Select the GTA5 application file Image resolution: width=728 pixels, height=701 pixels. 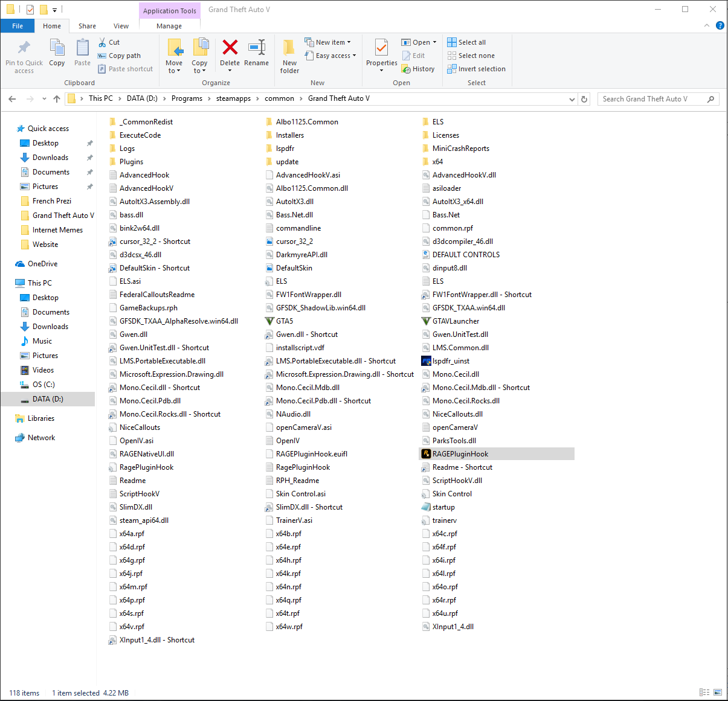[x=279, y=321]
